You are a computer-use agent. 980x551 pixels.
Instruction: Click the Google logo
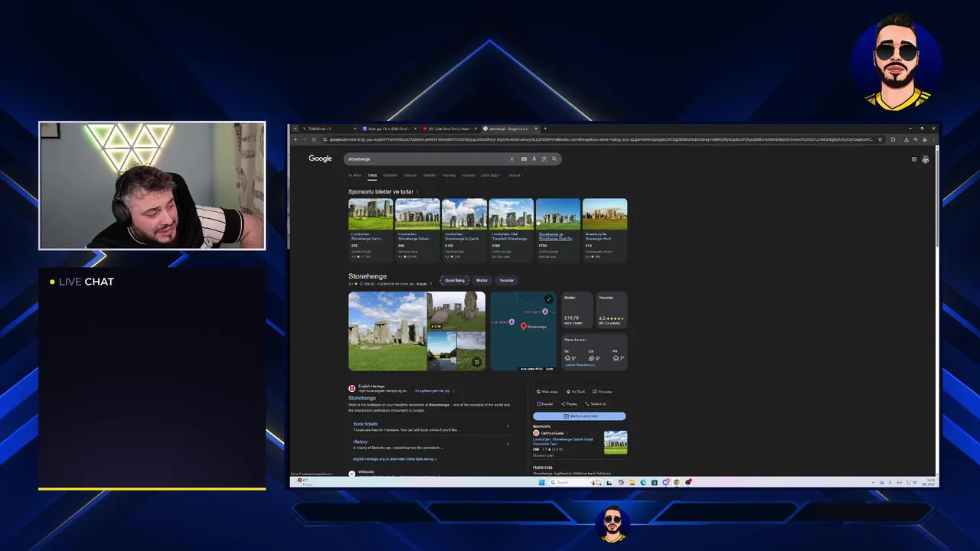(x=320, y=158)
